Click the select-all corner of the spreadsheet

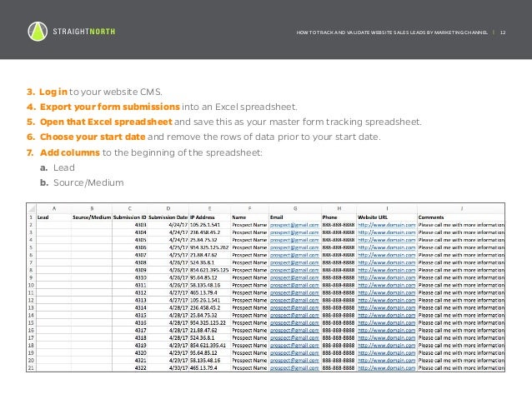point(31,208)
